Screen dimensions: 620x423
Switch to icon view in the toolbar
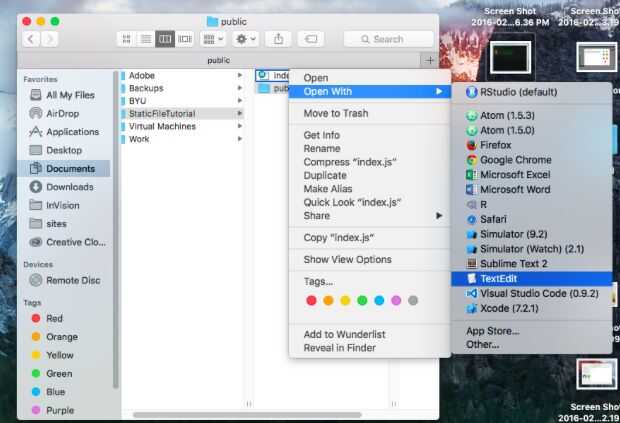pyautogui.click(x=126, y=39)
